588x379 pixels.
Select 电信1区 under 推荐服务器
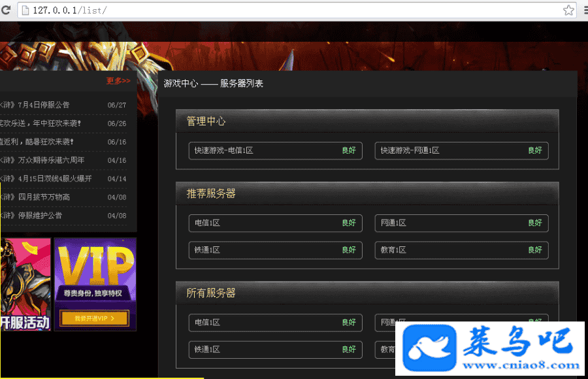275,223
